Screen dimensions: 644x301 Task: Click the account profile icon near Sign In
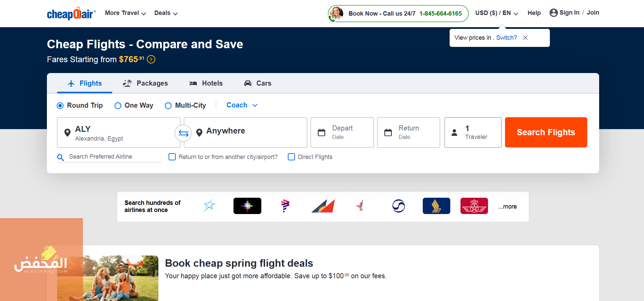[x=554, y=13]
